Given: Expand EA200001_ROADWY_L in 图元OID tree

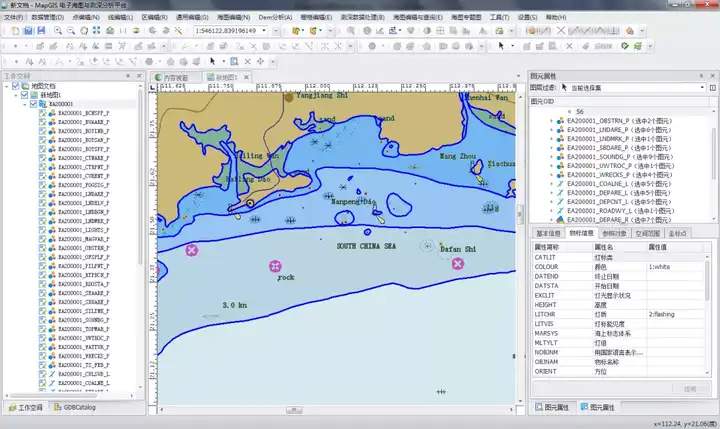Looking at the screenshot, I should [551, 211].
